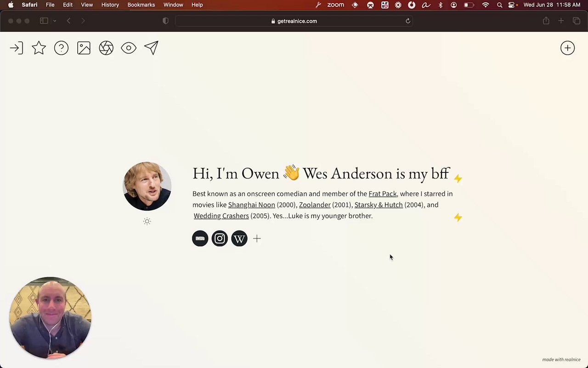The image size is (588, 368).
Task: Open the Shanghai Noon link
Action: coord(251,205)
